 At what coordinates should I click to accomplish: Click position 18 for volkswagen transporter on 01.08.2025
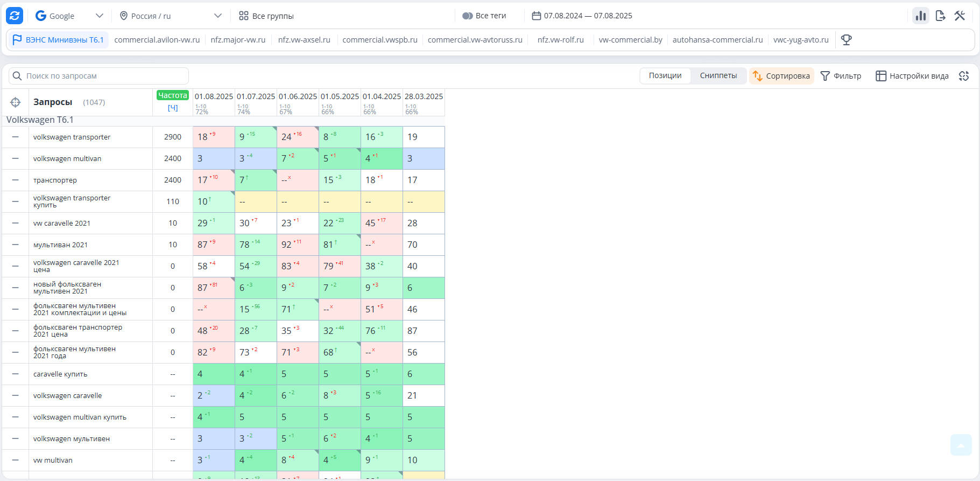click(214, 137)
